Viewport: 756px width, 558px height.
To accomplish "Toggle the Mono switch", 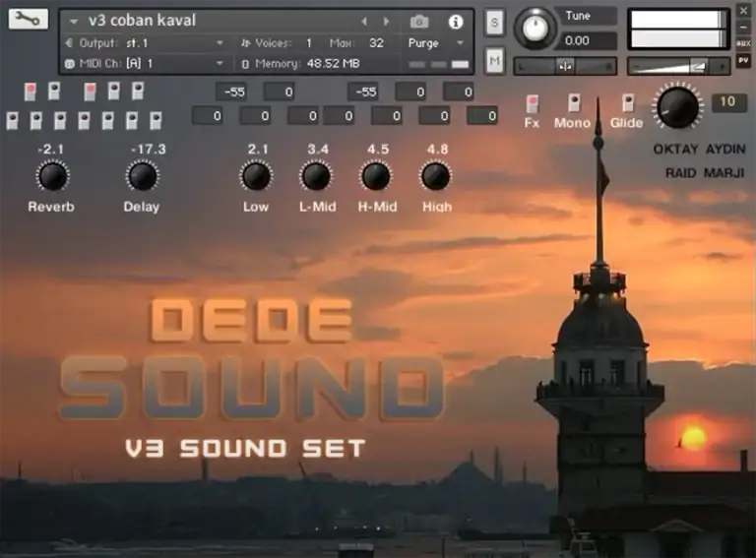I will pos(574,103).
